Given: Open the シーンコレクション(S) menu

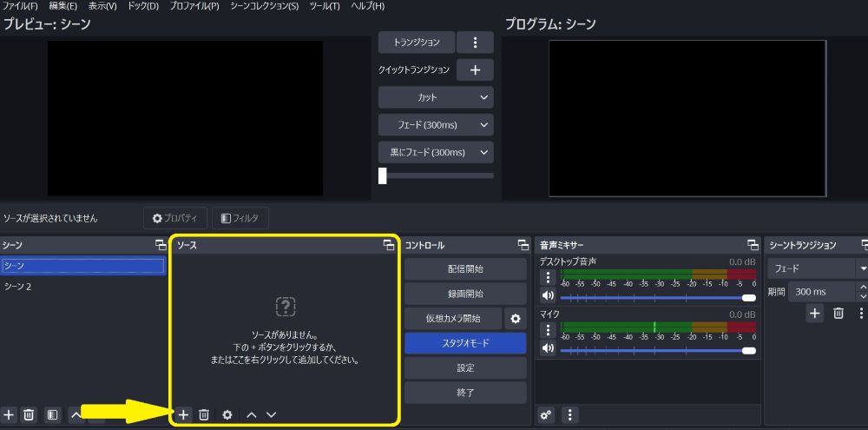Looking at the screenshot, I should pos(264,6).
